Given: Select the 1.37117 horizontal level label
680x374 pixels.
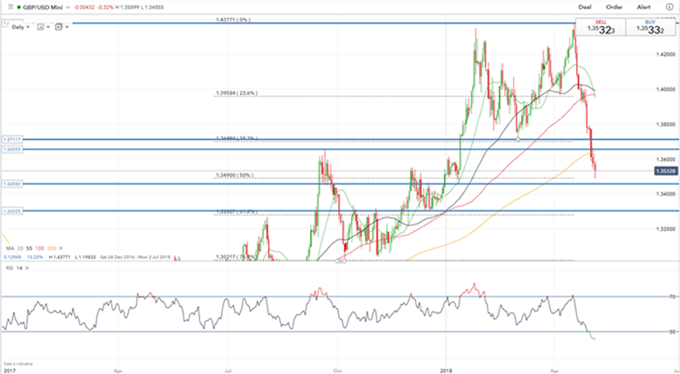Looking at the screenshot, I should point(12,139).
